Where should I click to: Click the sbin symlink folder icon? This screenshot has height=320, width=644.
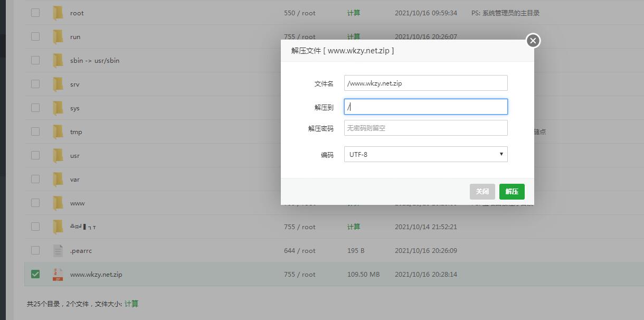click(x=58, y=61)
